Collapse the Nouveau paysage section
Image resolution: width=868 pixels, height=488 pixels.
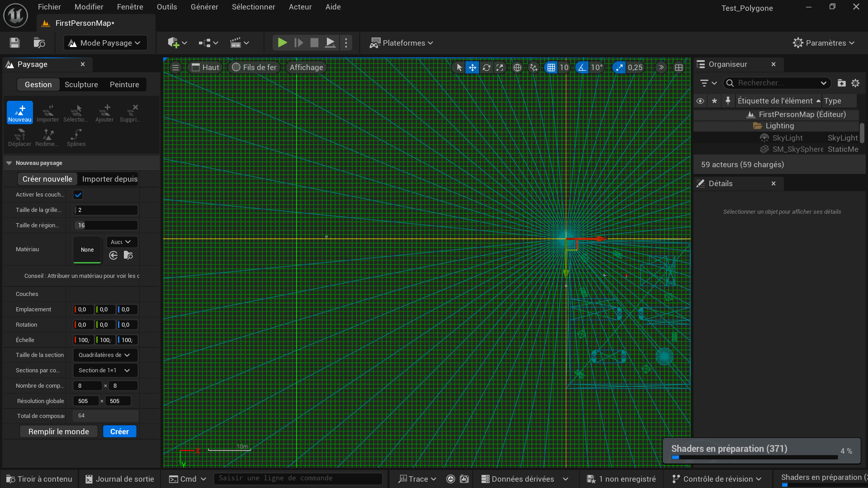coord(9,163)
